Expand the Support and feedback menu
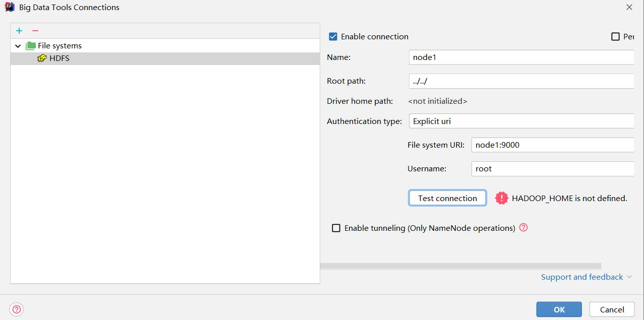This screenshot has height=320, width=644. (587, 277)
